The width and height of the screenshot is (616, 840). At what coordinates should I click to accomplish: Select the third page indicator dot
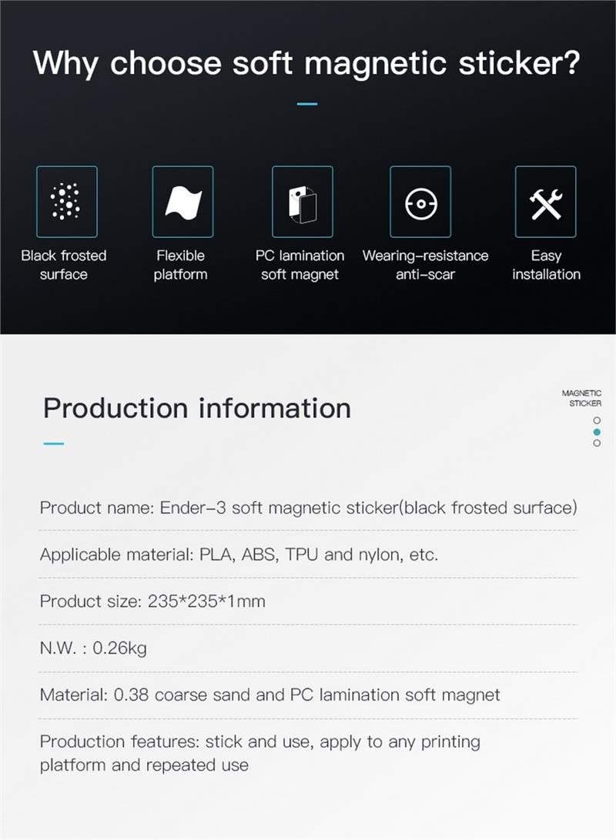(x=597, y=443)
